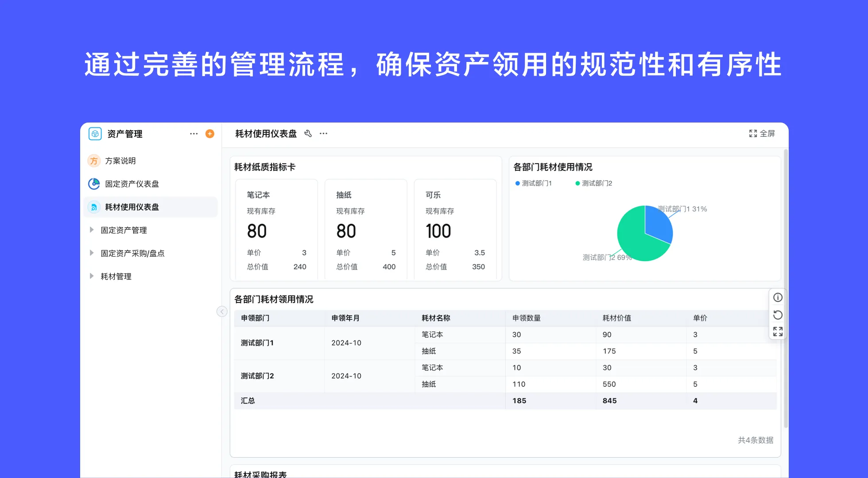Click the orange plus icon beside 资产管理
The image size is (868, 478).
[210, 134]
